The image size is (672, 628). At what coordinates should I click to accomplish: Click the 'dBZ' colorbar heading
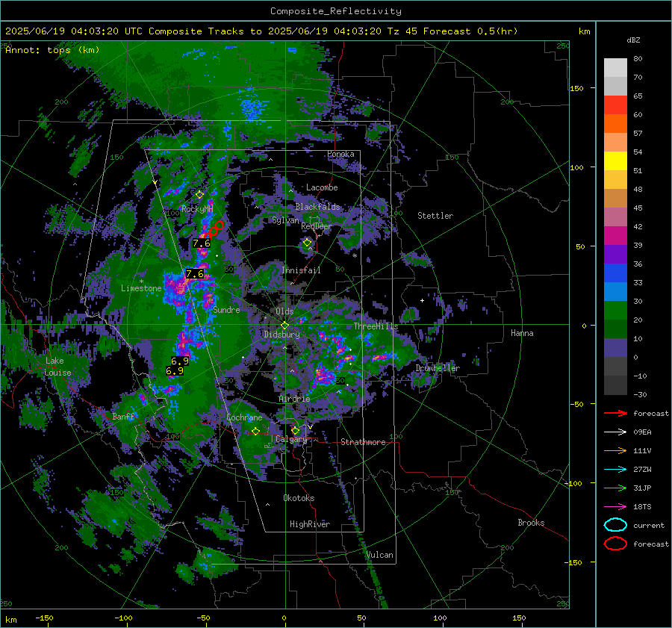click(x=633, y=40)
